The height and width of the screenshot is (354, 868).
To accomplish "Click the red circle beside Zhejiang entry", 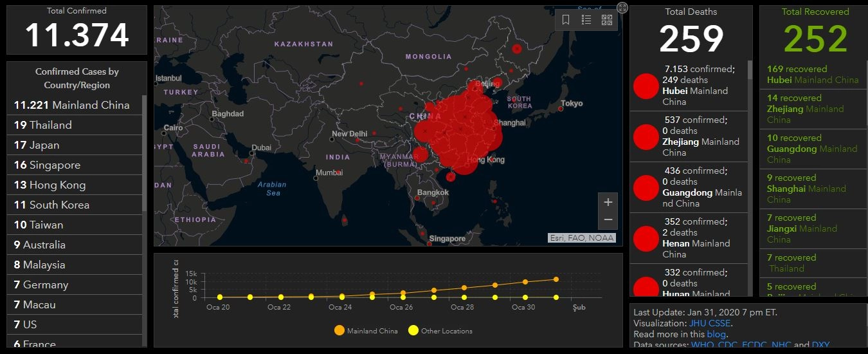I will pos(646,137).
